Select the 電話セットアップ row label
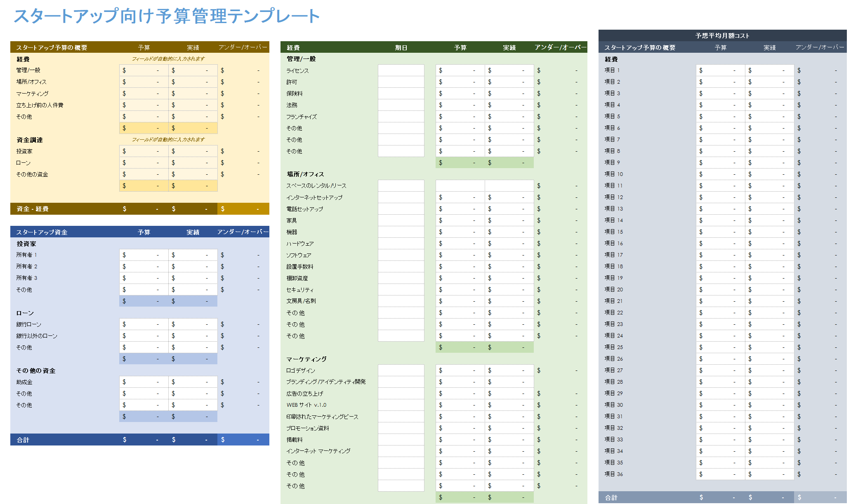This screenshot has width=858, height=504. click(305, 209)
